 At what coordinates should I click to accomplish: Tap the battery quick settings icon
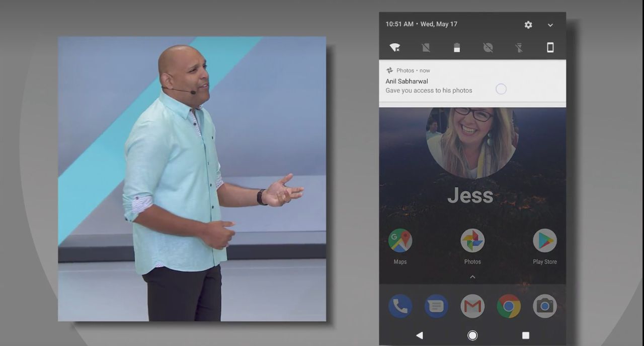[457, 48]
